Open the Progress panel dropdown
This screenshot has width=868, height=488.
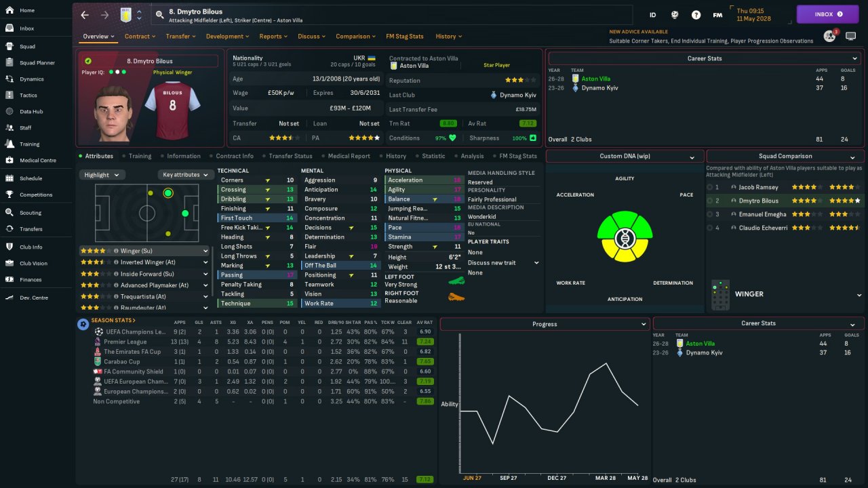(644, 324)
